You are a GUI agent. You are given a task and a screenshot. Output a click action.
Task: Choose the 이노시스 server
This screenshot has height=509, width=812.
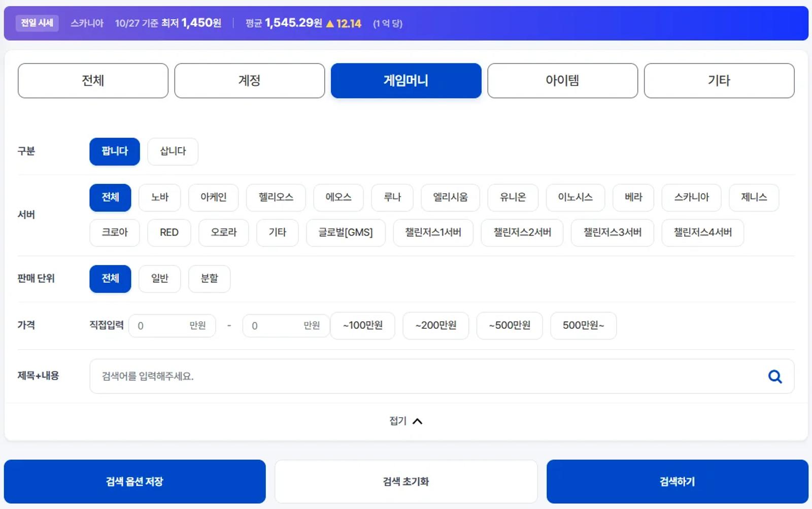point(576,197)
